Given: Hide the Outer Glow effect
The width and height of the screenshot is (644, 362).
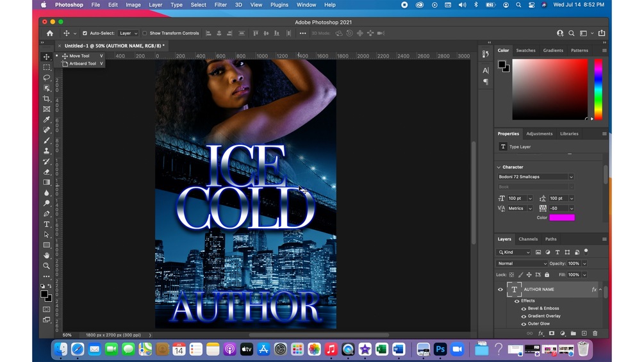Looking at the screenshot, I should pyautogui.click(x=524, y=324).
